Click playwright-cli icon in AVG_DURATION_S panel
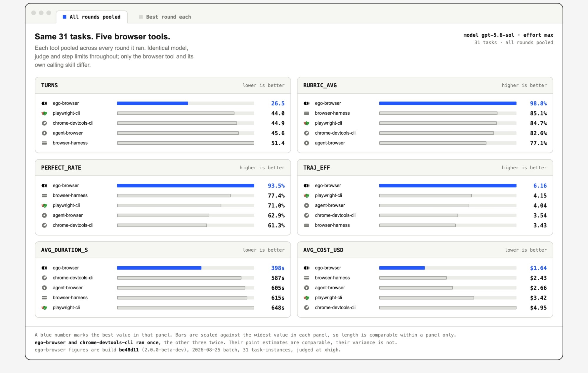Viewport: 588px width, 373px height. 44,308
